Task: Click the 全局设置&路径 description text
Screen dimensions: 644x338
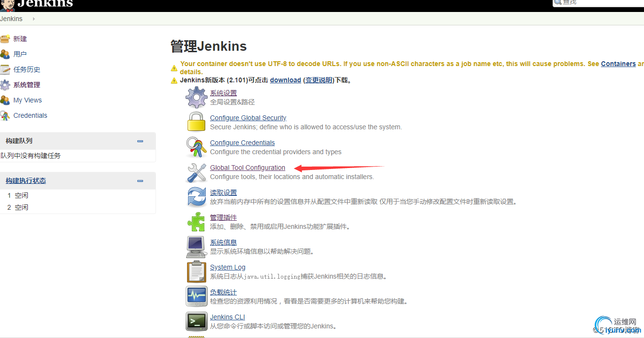Action: [x=233, y=102]
